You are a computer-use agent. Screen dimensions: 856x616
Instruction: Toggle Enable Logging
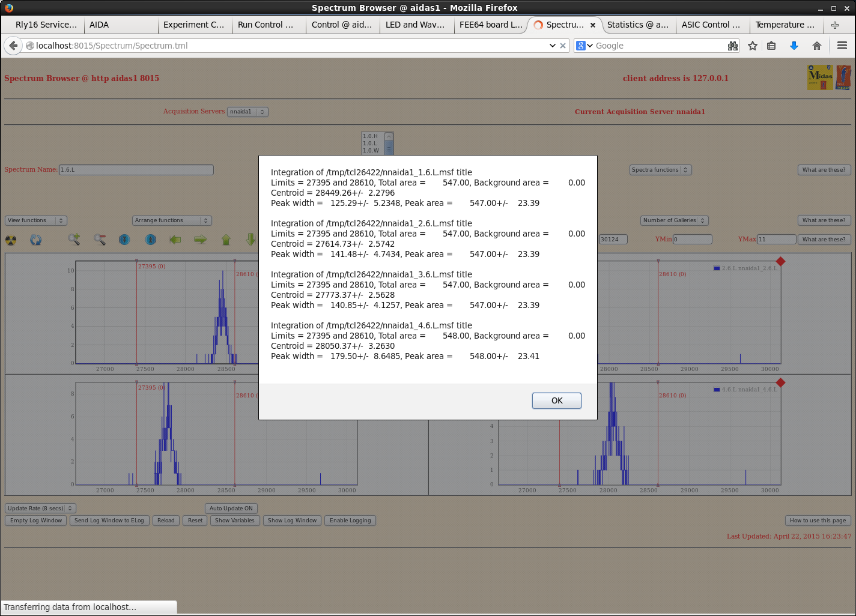(x=350, y=521)
